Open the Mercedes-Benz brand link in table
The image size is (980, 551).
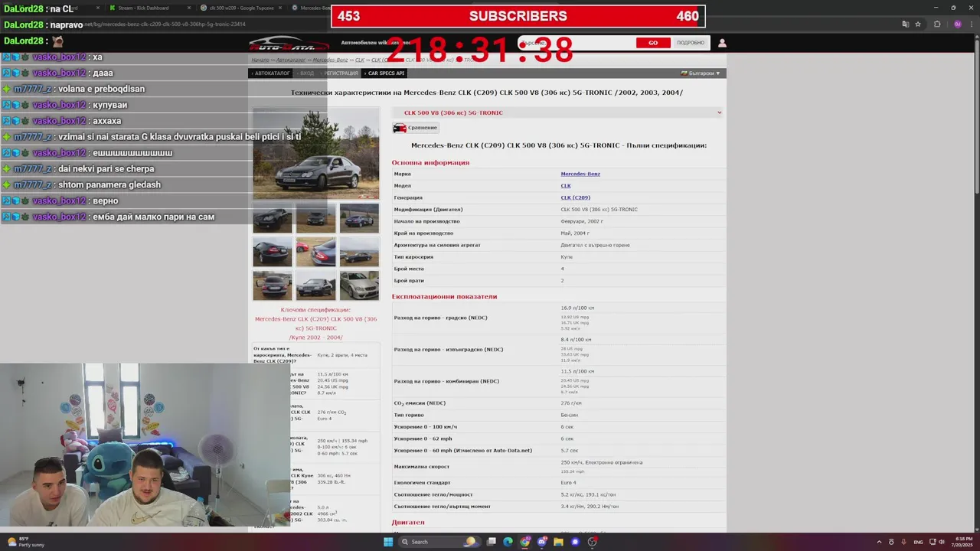[580, 174]
